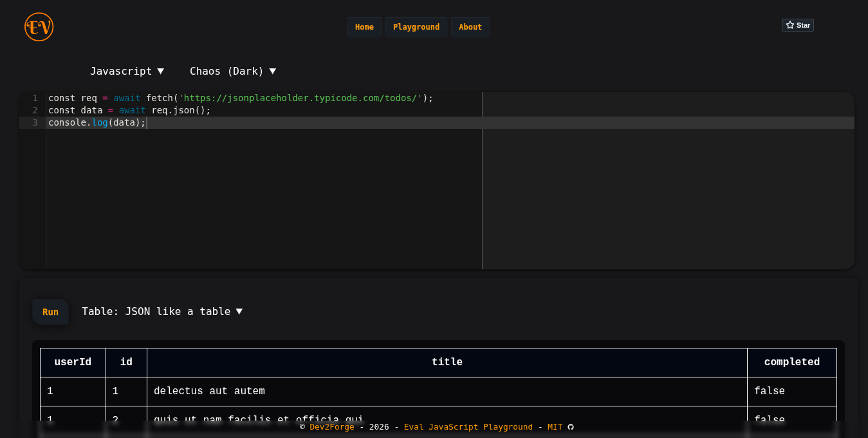868x438 pixels.
Task: Open the Chaos (Dark) theme dropdown
Action: tap(233, 71)
